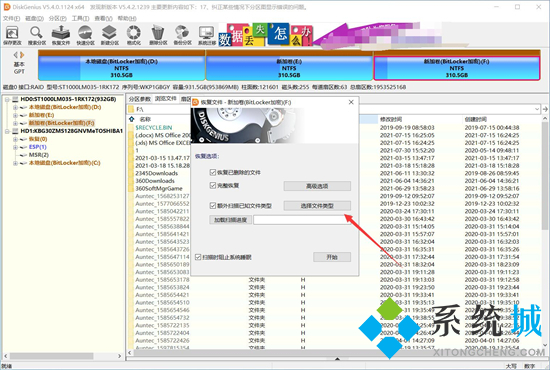Screen dimensions: 550x370
Task: Collapse the HD0 ST1000LM035 disk node
Action: coord(7,99)
